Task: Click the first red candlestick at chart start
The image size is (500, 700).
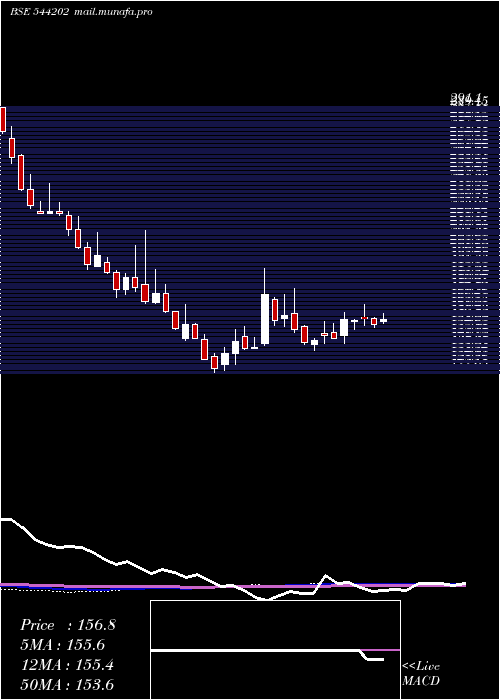Action: [x=3, y=119]
